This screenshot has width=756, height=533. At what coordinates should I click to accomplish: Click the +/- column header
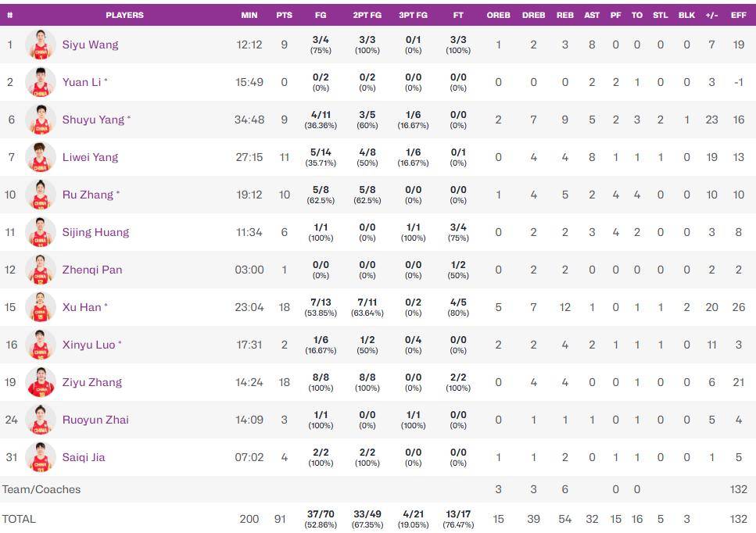click(711, 15)
